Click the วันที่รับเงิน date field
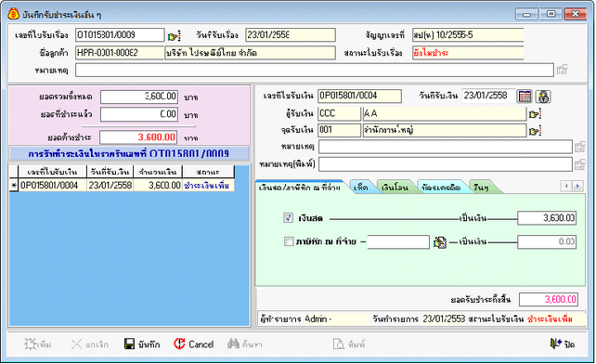 pos(488,96)
